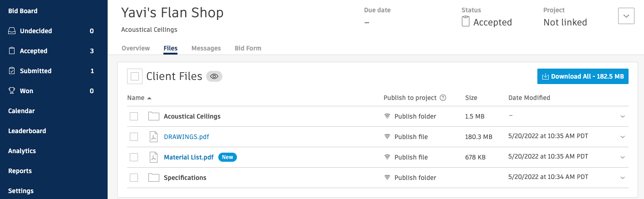Tick the checkbox for DRAWINGS.pdf
Viewport: 644px width, 199px height.
coord(134,137)
